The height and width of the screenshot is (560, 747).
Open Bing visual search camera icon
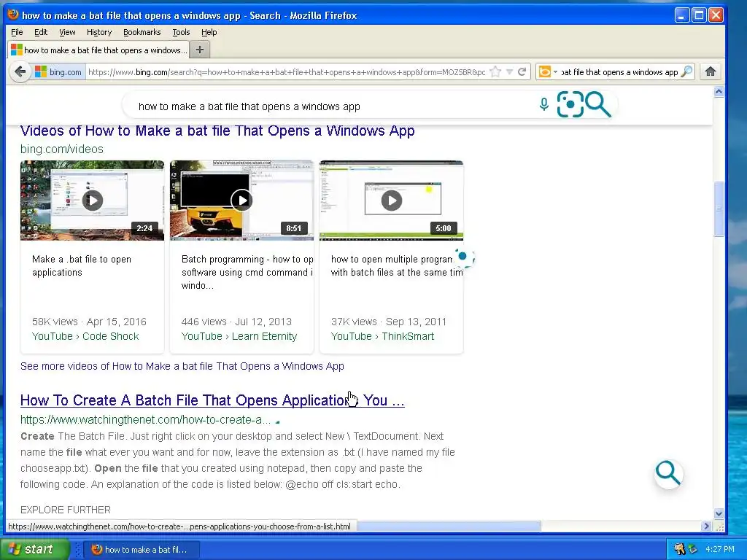coord(570,104)
